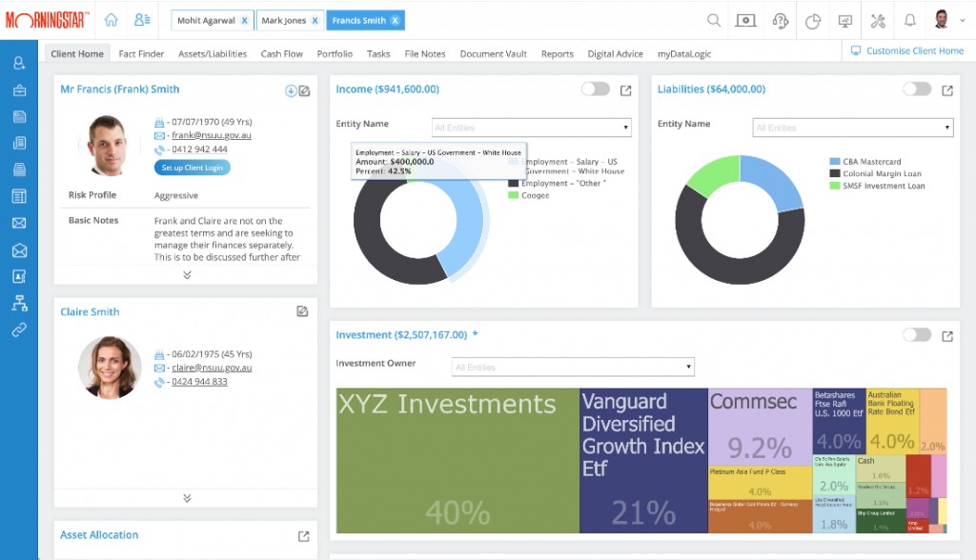Close the Mohit Agarwal client tab
Image resolution: width=976 pixels, height=560 pixels.
pyautogui.click(x=245, y=21)
